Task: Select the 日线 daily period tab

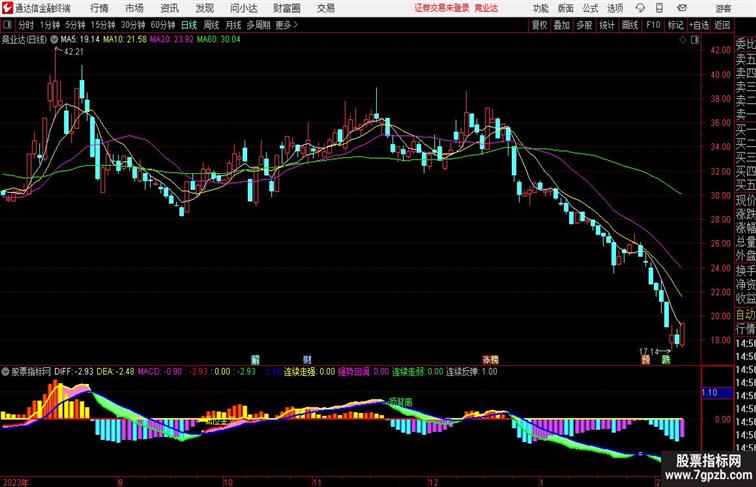Action: pyautogui.click(x=189, y=25)
